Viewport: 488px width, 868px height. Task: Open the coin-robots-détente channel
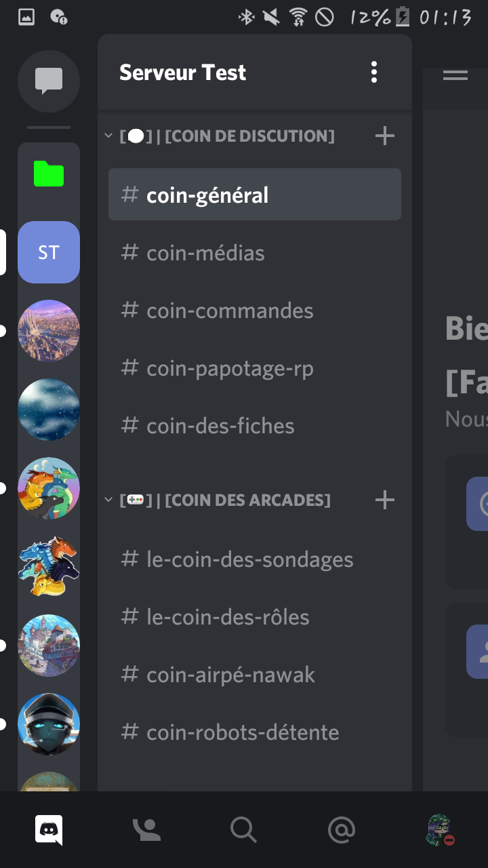click(x=255, y=732)
